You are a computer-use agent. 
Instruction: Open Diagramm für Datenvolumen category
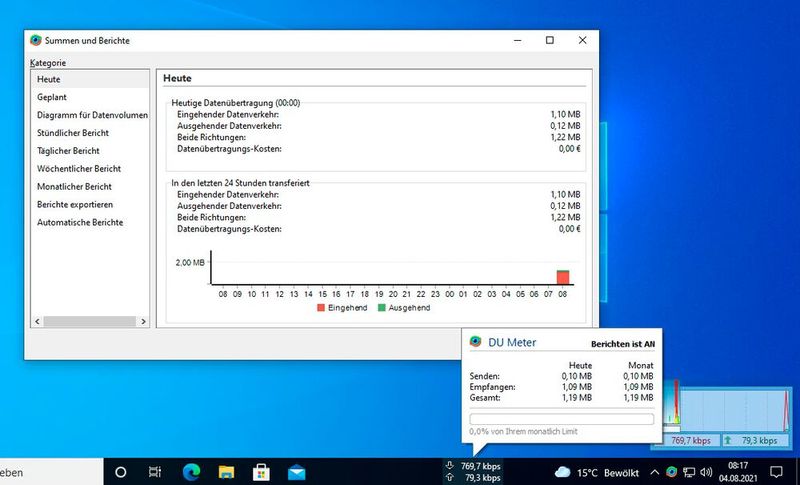[x=92, y=115]
